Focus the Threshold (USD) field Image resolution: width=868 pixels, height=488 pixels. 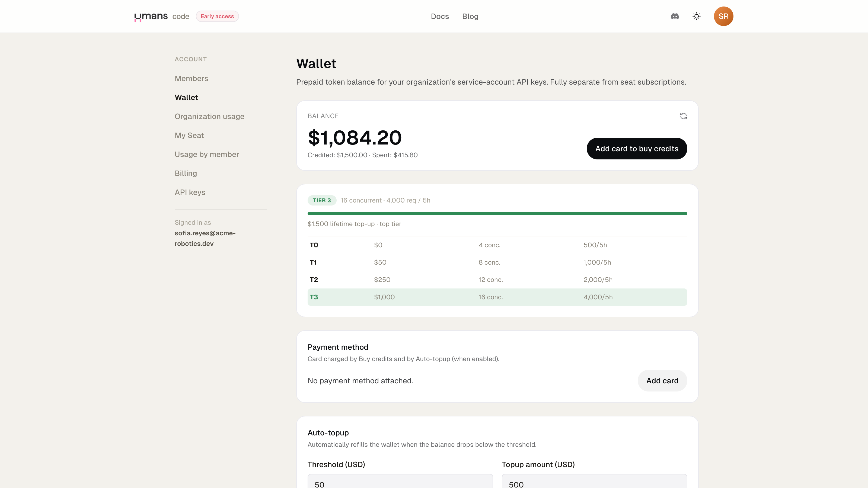pos(400,481)
